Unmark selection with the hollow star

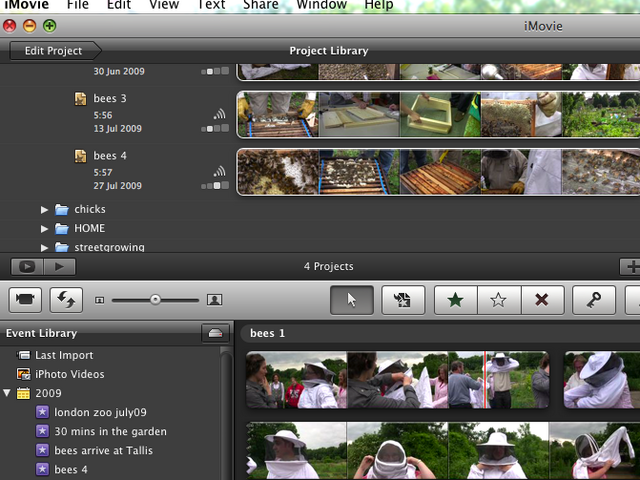click(x=499, y=300)
